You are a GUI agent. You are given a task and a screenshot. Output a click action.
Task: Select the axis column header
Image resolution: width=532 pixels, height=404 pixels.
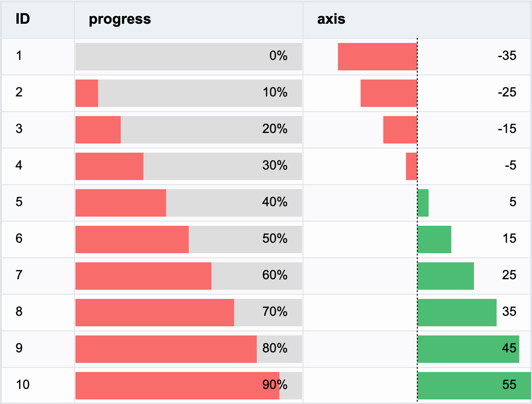(x=417, y=19)
